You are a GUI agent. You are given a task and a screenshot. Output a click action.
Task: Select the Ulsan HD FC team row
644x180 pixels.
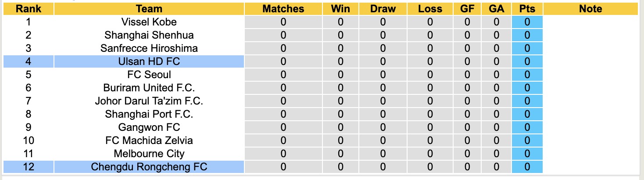[149, 61]
